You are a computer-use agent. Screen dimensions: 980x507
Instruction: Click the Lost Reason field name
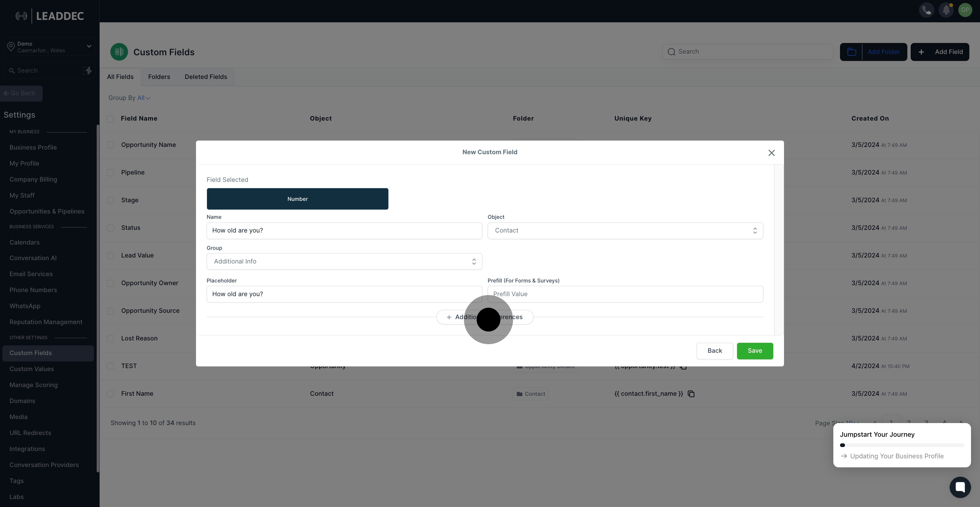(x=139, y=339)
